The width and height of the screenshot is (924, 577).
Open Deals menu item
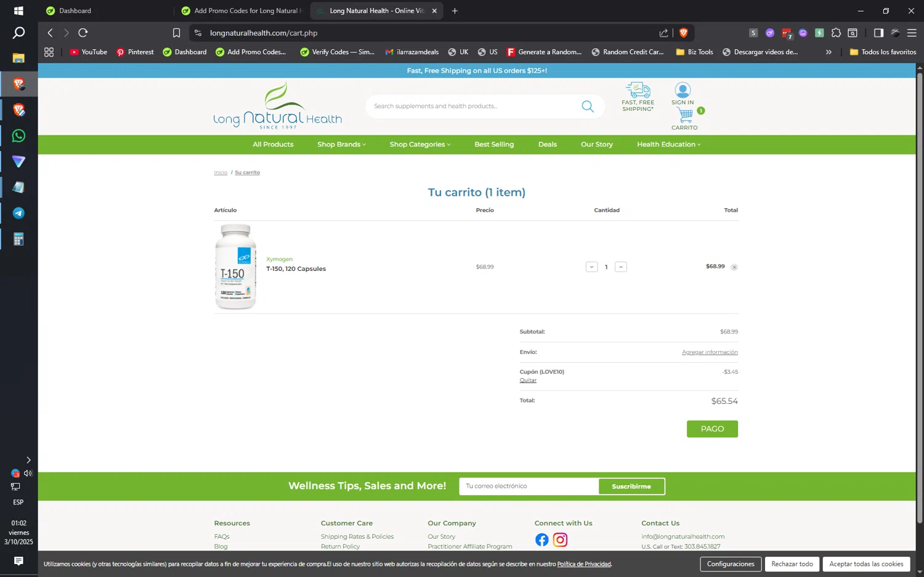pyautogui.click(x=547, y=145)
